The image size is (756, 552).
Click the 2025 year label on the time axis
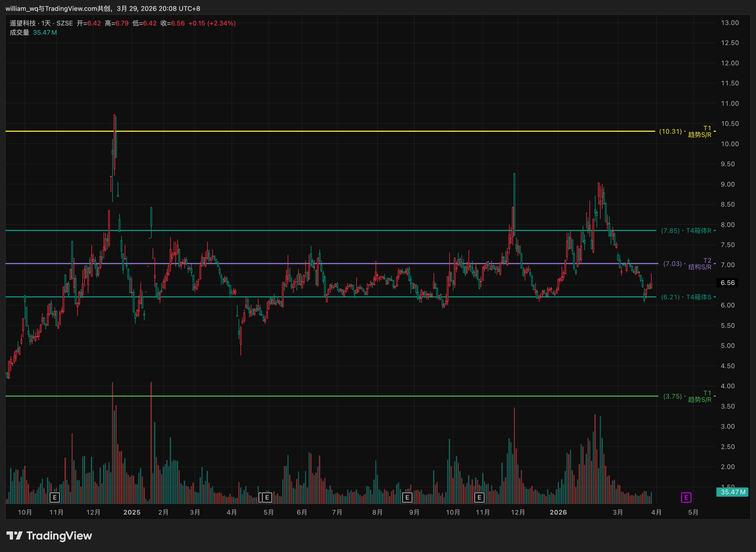tap(132, 512)
